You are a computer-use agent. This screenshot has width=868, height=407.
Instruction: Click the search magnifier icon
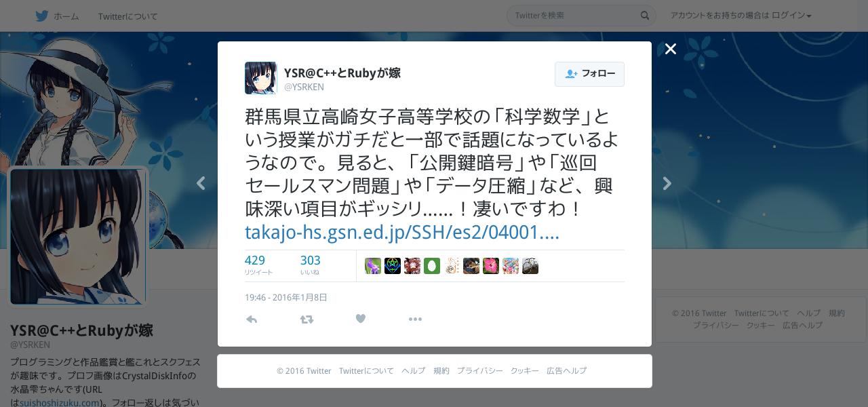[x=645, y=16]
